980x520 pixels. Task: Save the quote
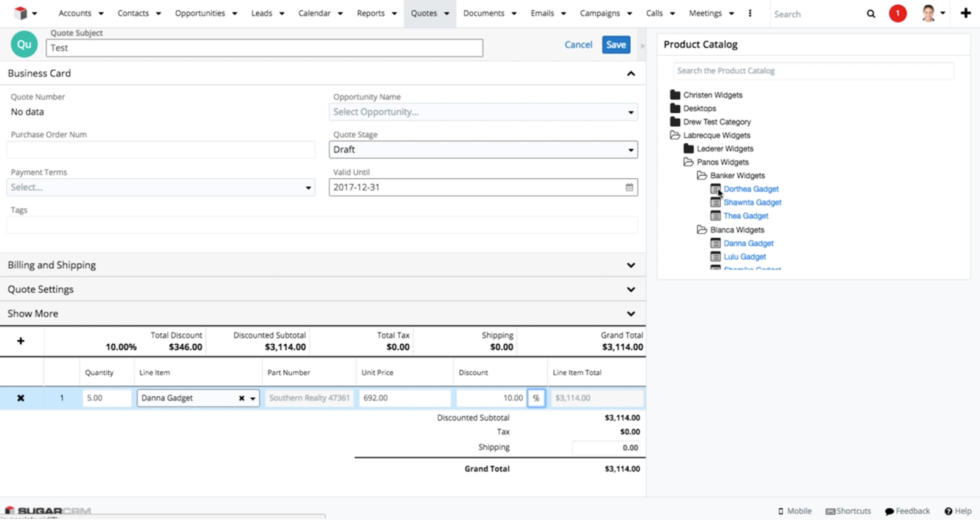pos(615,45)
